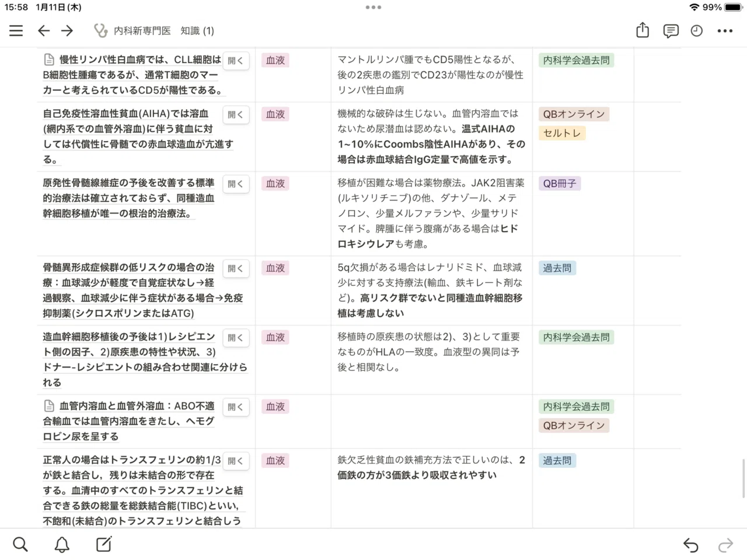Screen dimensions: 747x560
Task: Click the vertical scrollbar thumb
Action: click(x=743, y=478)
